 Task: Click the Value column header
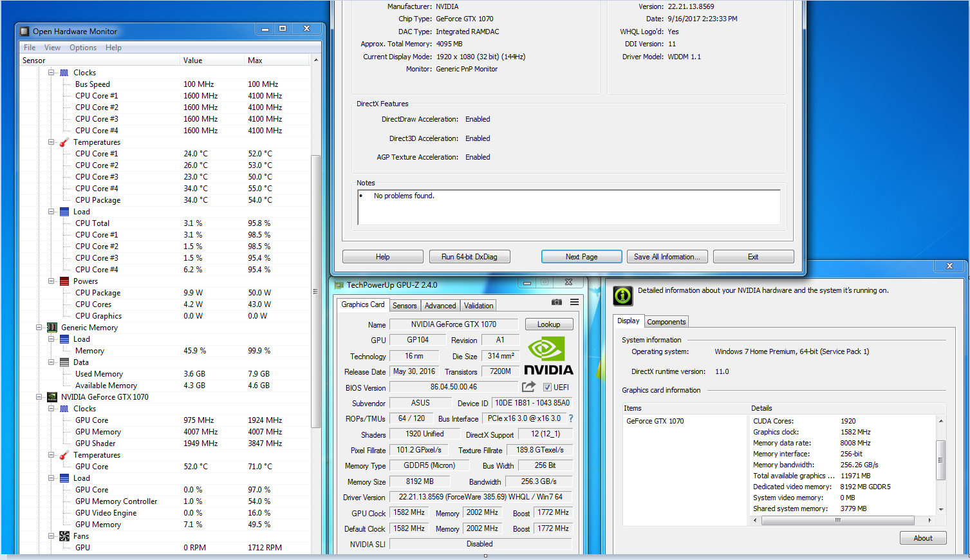click(212, 61)
